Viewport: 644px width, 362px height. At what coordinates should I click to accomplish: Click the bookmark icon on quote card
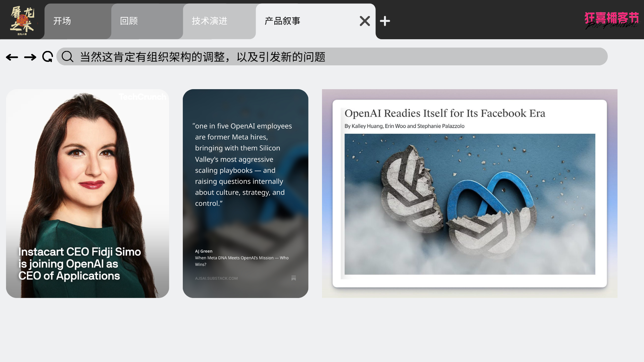pyautogui.click(x=293, y=278)
